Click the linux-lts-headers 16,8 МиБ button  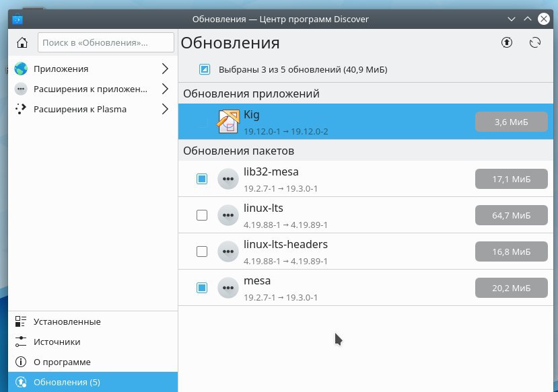pos(511,251)
